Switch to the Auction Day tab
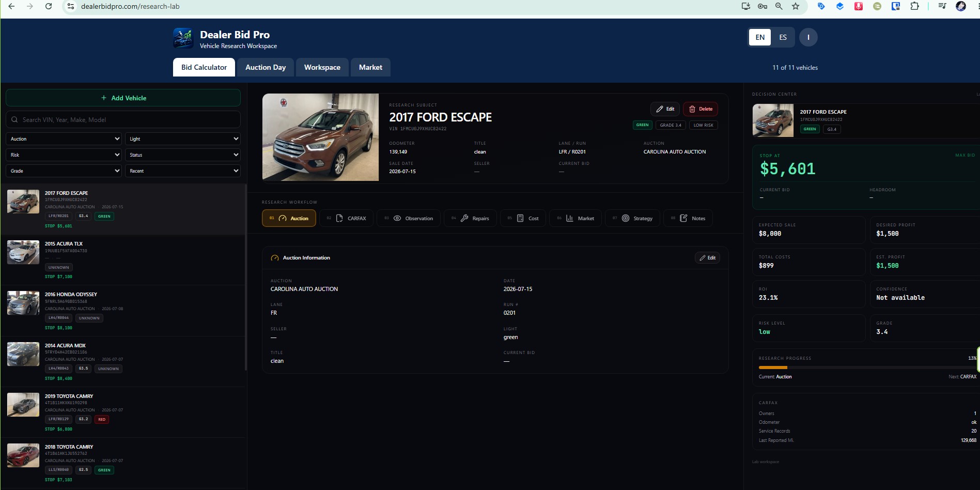This screenshot has width=980, height=490. 266,67
